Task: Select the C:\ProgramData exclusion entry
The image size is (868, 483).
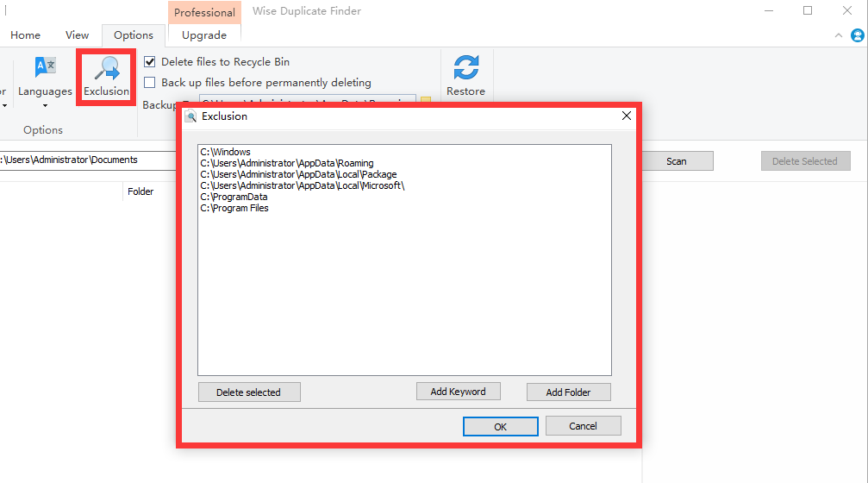Action: coord(234,197)
